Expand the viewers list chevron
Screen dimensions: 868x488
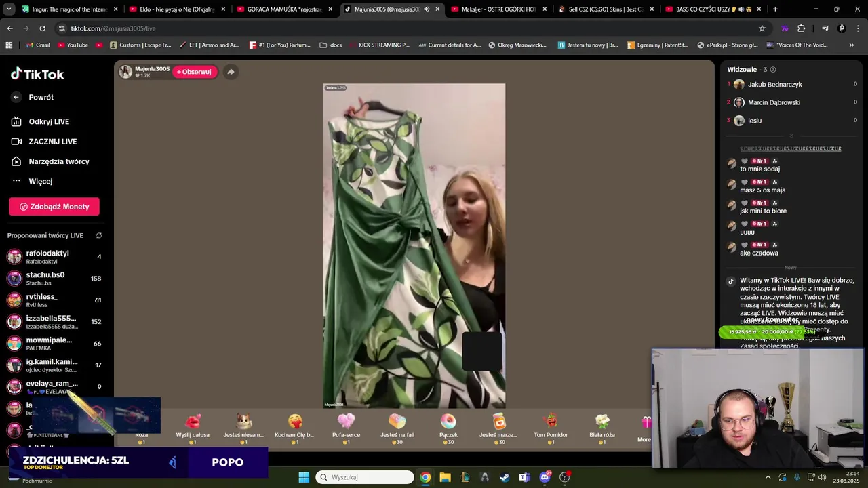point(791,136)
